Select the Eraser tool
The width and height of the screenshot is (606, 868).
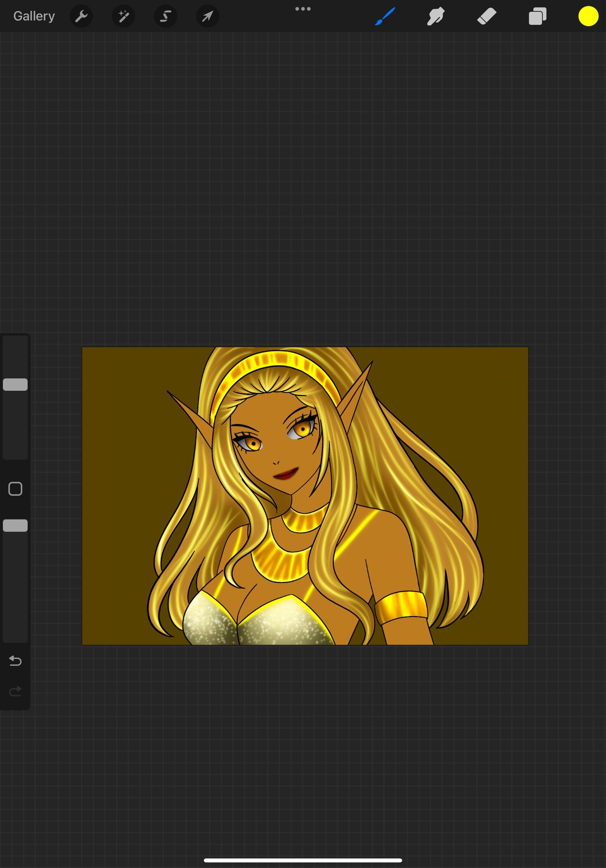click(487, 17)
